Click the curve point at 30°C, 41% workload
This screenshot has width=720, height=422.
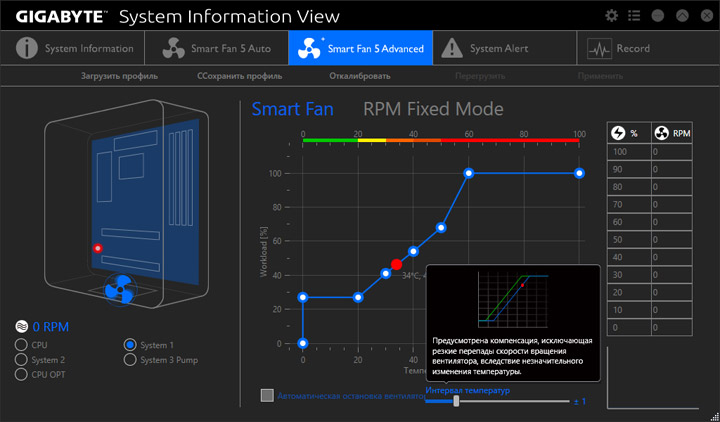(386, 274)
